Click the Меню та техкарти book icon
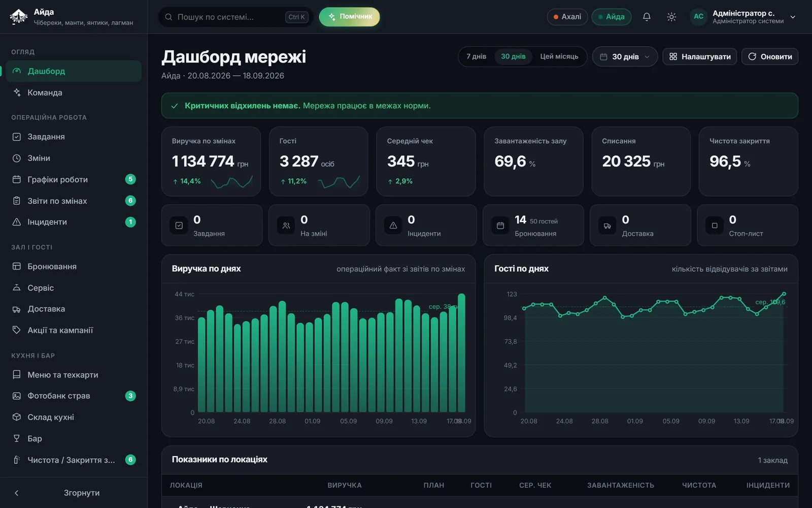This screenshot has width=812, height=508. pos(17,374)
